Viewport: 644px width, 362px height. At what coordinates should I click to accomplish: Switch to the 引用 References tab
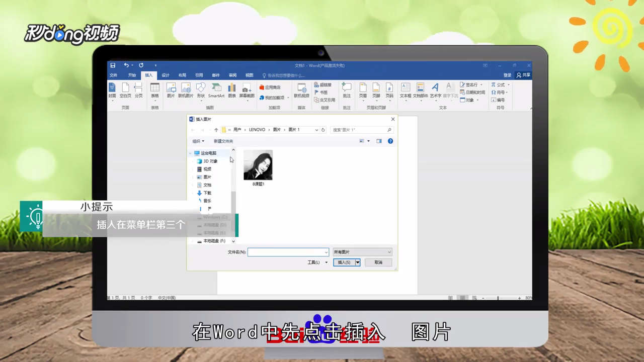199,75
